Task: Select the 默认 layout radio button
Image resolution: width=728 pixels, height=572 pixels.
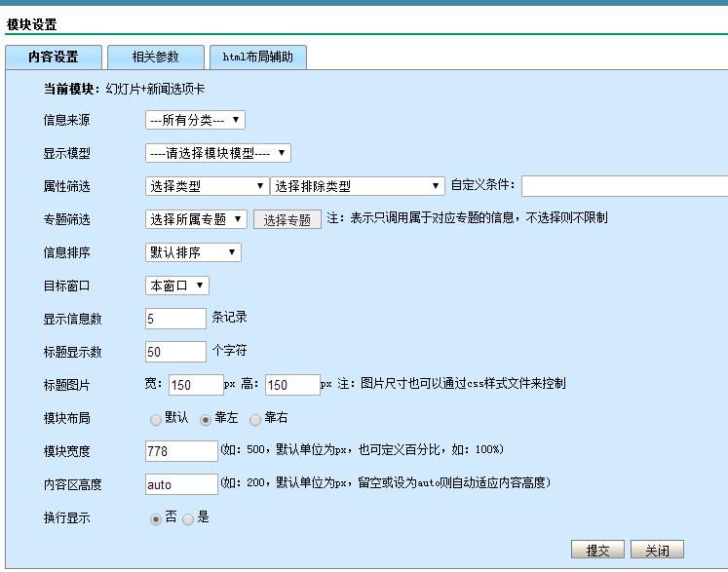Action: (x=156, y=420)
